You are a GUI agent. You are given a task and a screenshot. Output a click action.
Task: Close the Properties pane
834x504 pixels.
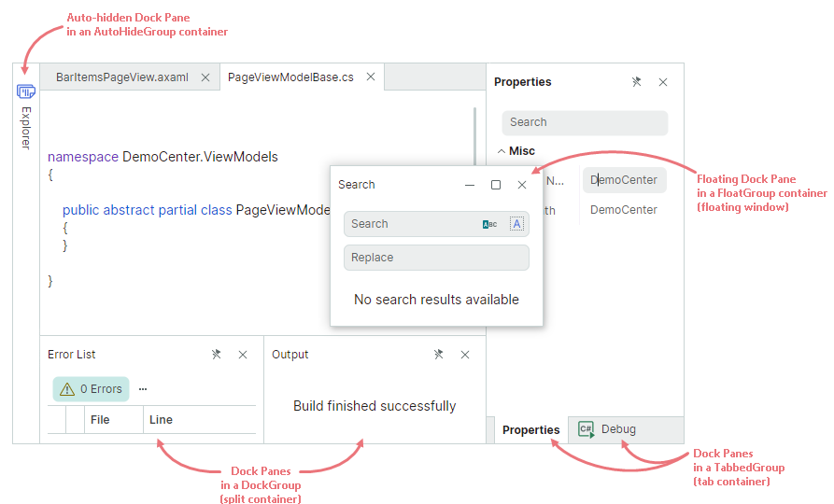tap(663, 82)
